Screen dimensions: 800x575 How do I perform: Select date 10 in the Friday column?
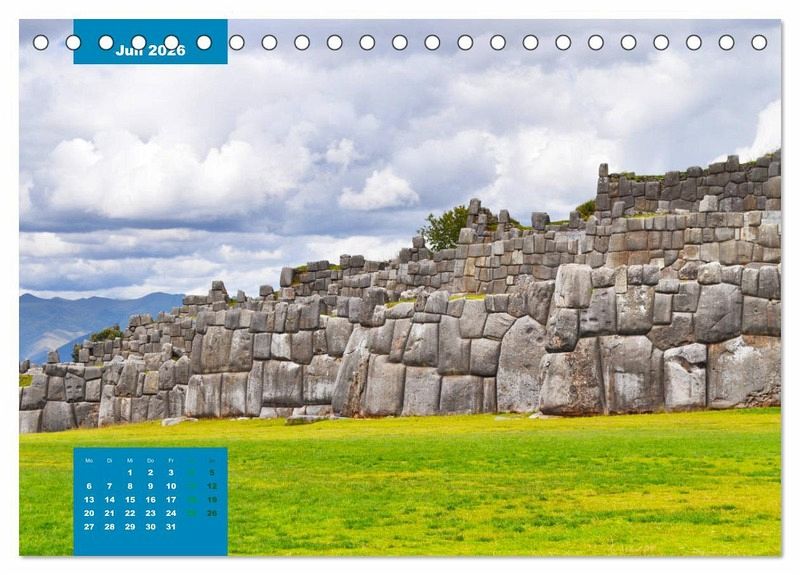(x=171, y=486)
